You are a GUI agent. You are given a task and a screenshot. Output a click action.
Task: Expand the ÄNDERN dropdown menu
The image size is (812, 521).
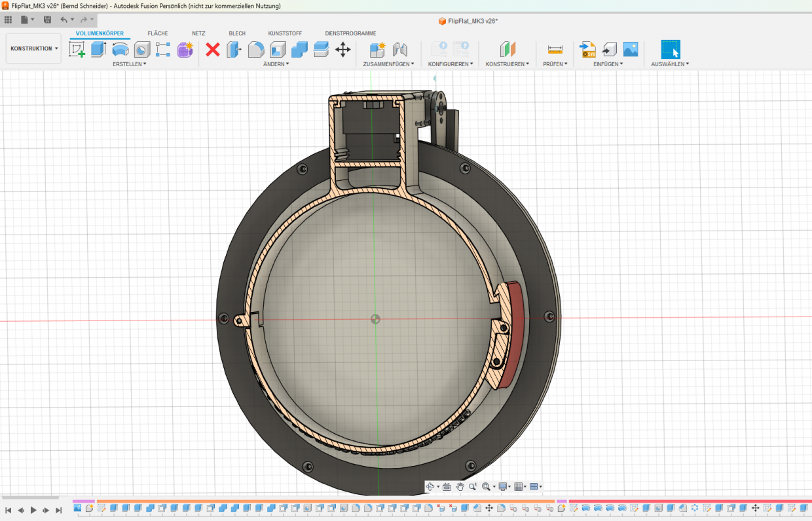click(x=276, y=64)
